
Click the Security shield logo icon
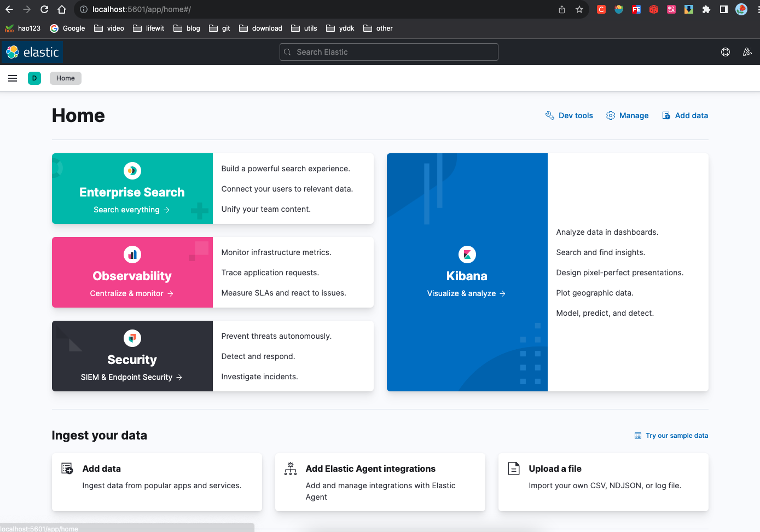pyautogui.click(x=132, y=338)
